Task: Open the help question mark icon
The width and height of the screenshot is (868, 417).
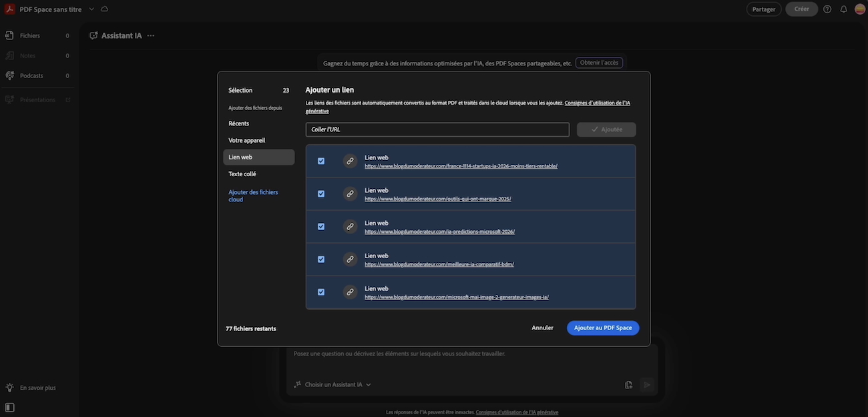Action: [x=827, y=9]
